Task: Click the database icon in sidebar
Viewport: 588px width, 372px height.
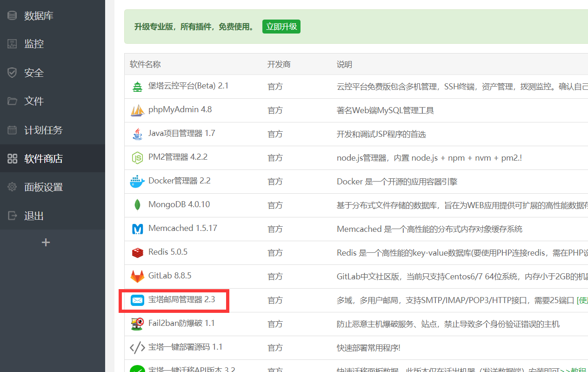Action: pos(12,15)
